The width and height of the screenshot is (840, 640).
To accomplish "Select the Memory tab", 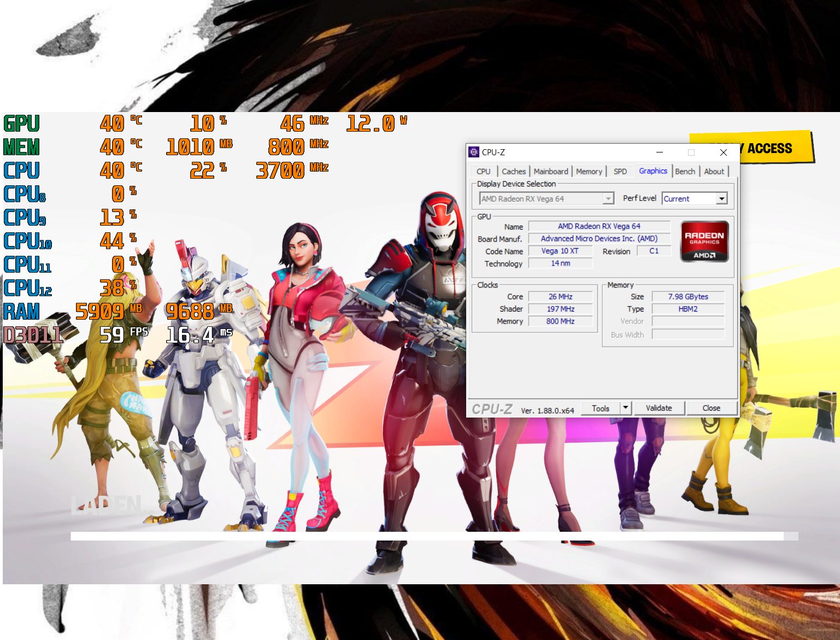I will click(589, 171).
